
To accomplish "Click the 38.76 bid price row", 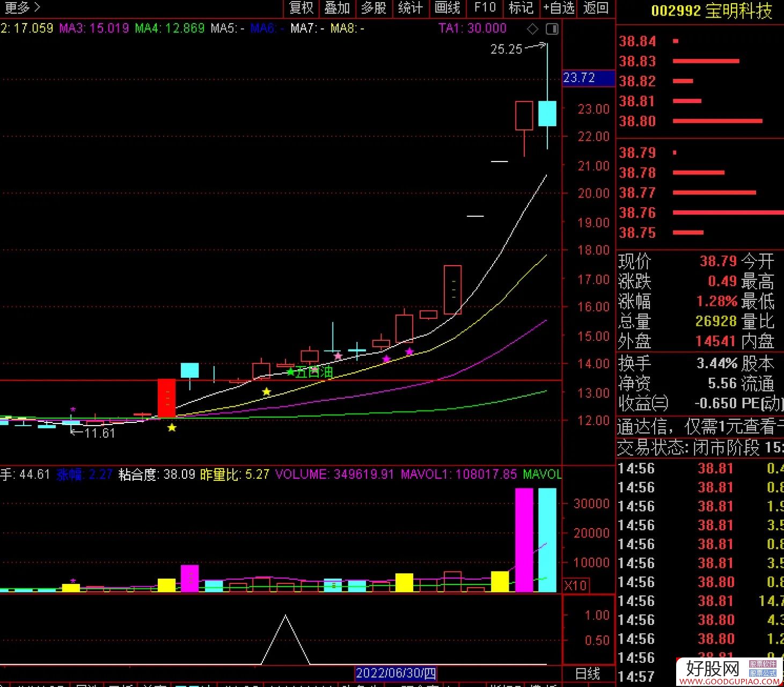I will click(700, 213).
